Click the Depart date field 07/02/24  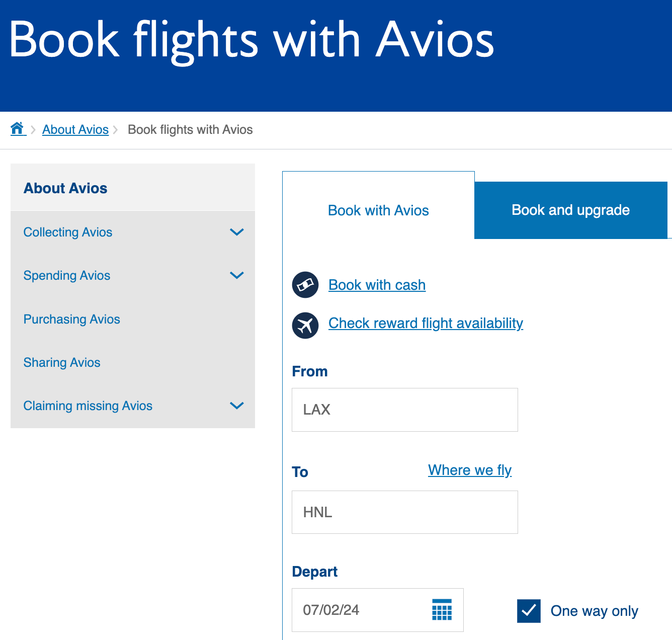[352, 610]
